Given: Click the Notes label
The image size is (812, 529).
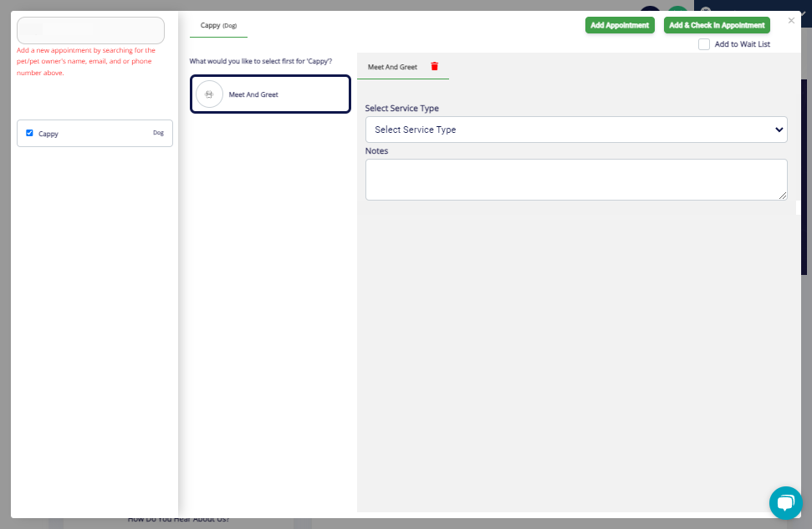Looking at the screenshot, I should (376, 150).
